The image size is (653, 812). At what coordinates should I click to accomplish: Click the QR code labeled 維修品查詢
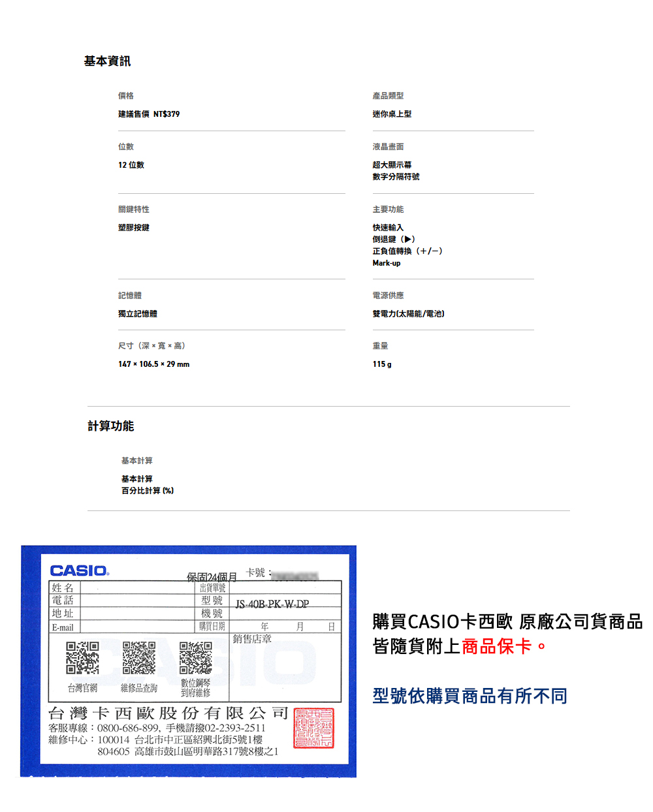[x=139, y=657]
